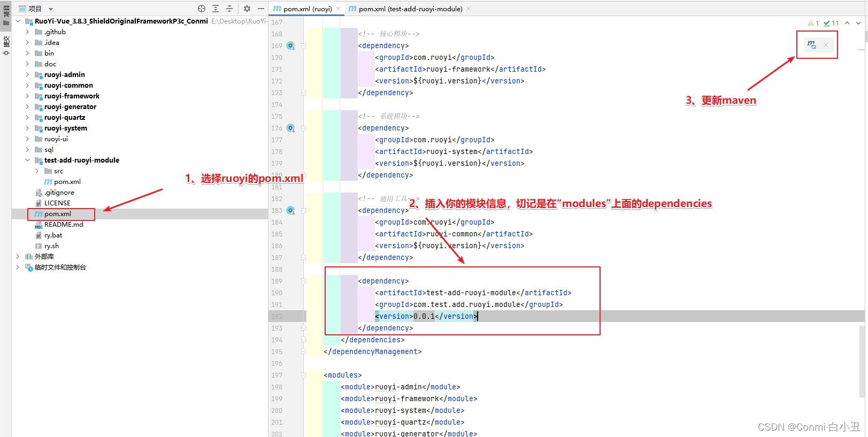The image size is (868, 437).
Task: Open project panel settings gear
Action: pos(247,9)
